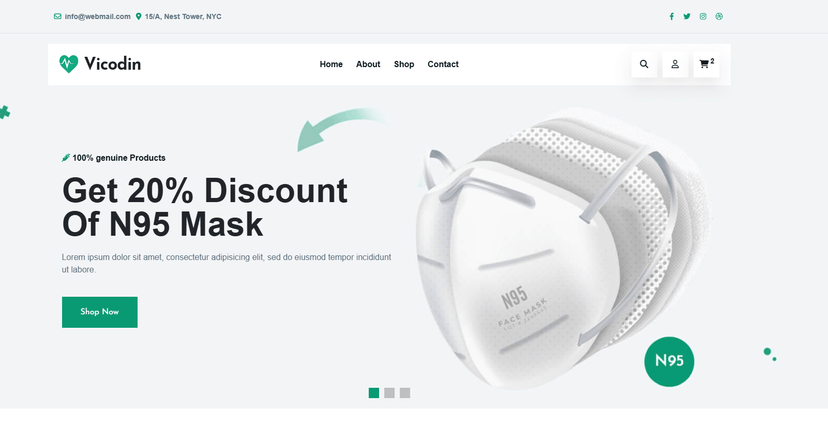
Task: Open the Contact menu item
Action: tap(443, 64)
